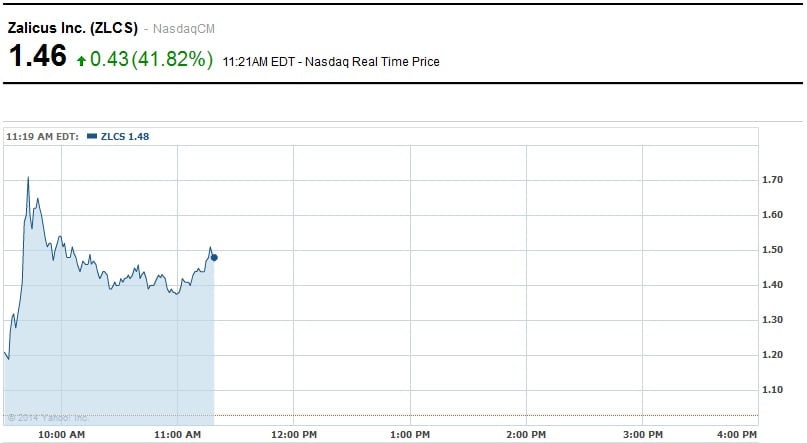Click the ZLCS 1.48 legend label

click(124, 136)
